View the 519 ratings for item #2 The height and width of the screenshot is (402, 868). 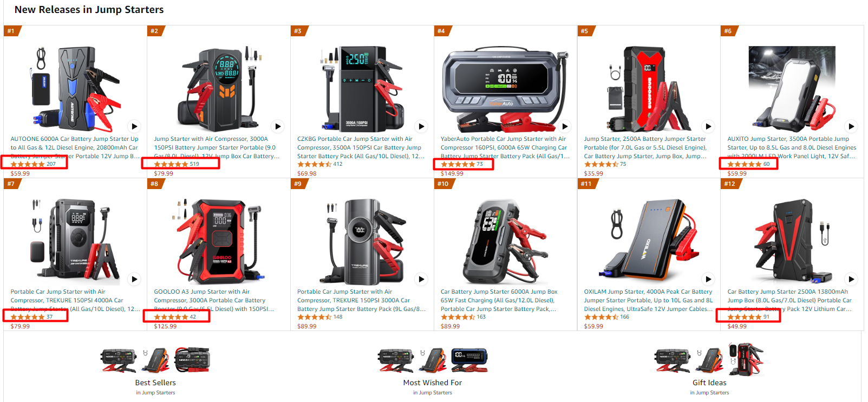[x=177, y=164]
